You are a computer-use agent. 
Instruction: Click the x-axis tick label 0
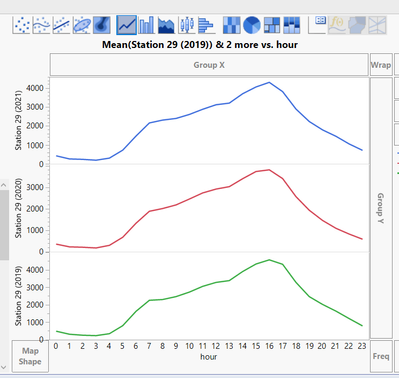[56, 346]
